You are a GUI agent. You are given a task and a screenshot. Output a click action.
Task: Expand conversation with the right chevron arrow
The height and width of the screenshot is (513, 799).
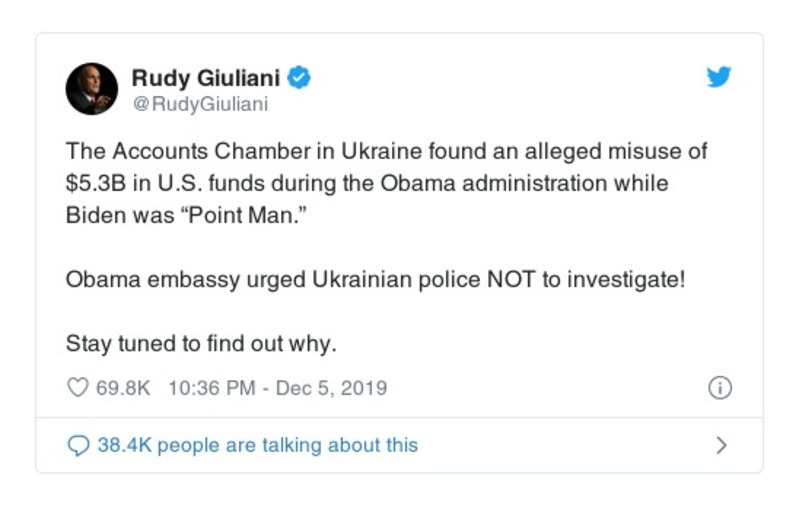coord(721,445)
